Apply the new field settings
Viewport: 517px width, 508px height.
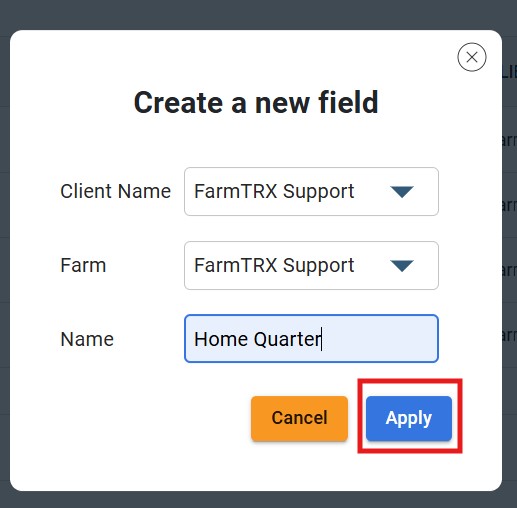tap(409, 418)
